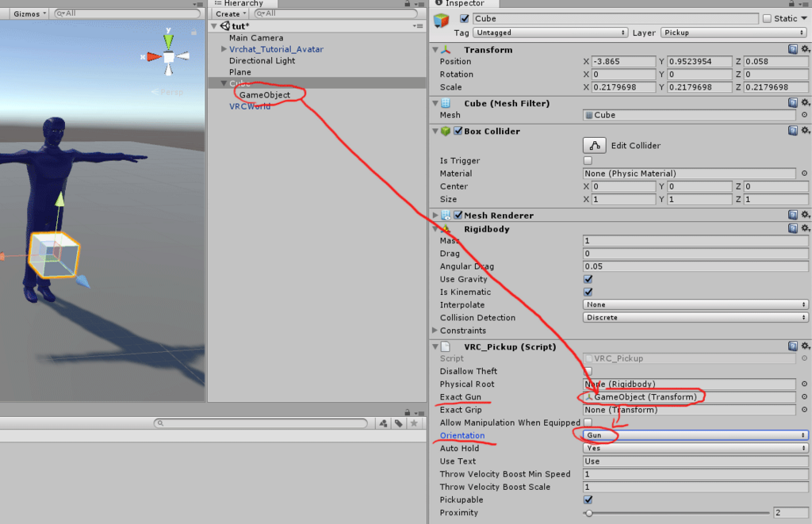Screen dimensions: 812x524
Task: Click the Search by Label tag icon
Action: click(x=398, y=423)
